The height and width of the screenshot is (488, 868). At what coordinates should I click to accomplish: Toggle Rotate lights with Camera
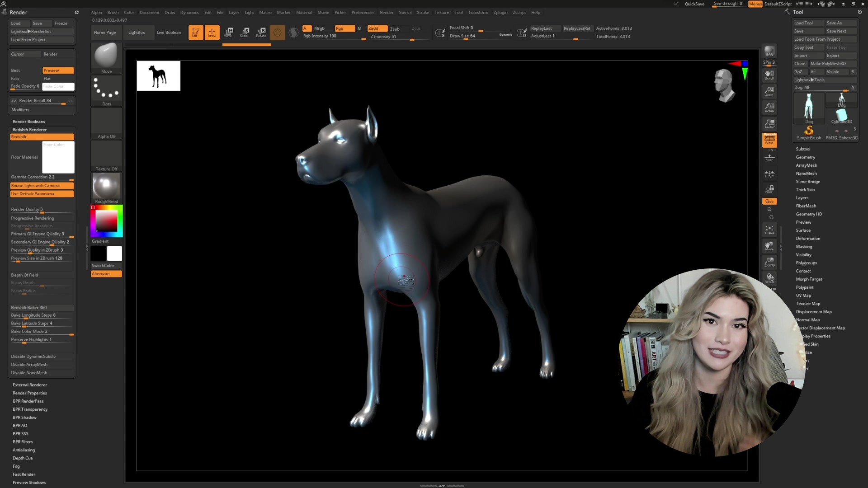42,186
